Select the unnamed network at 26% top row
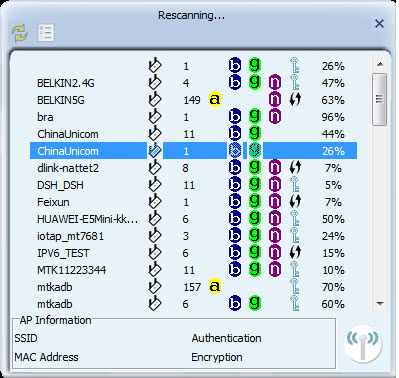This screenshot has height=378, width=399. pyautogui.click(x=193, y=66)
